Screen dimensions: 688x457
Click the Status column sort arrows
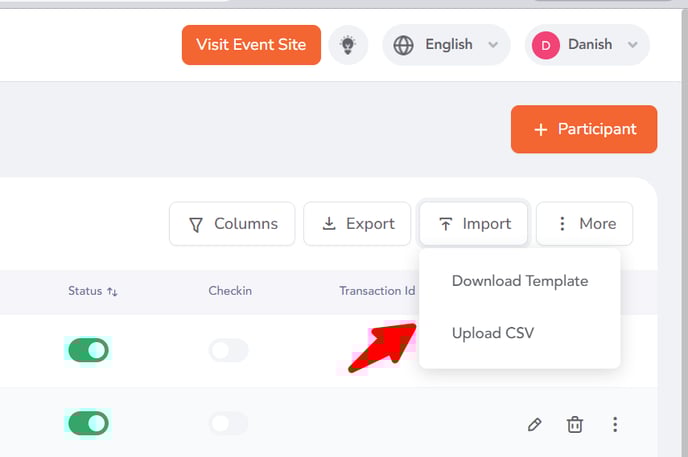click(x=112, y=291)
